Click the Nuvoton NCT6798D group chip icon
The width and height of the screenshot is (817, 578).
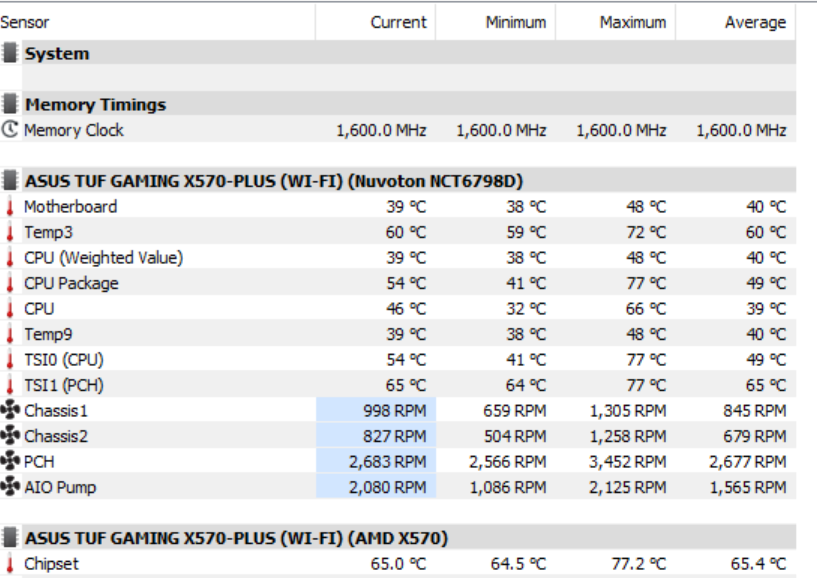(x=9, y=181)
